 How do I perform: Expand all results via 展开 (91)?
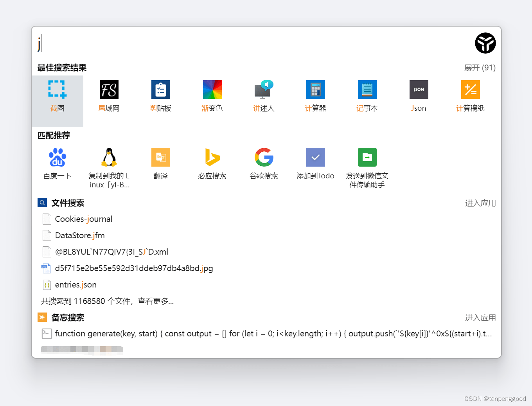point(480,68)
